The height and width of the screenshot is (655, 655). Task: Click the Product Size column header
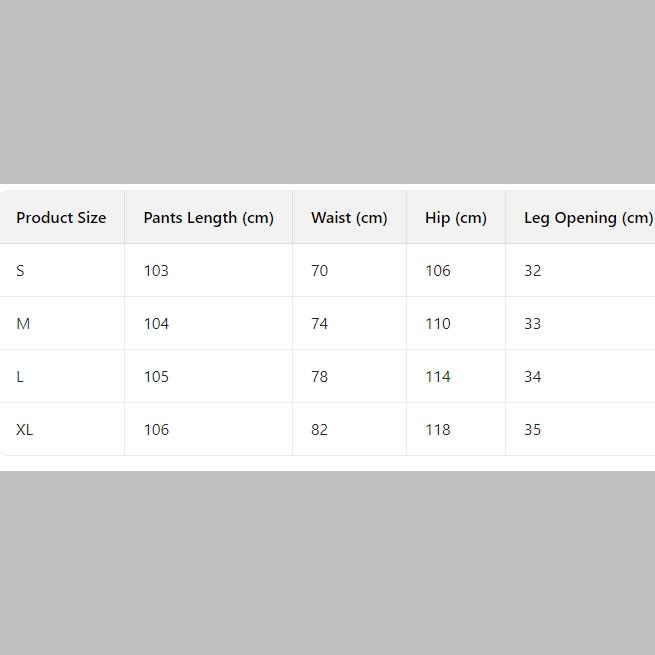click(x=61, y=218)
